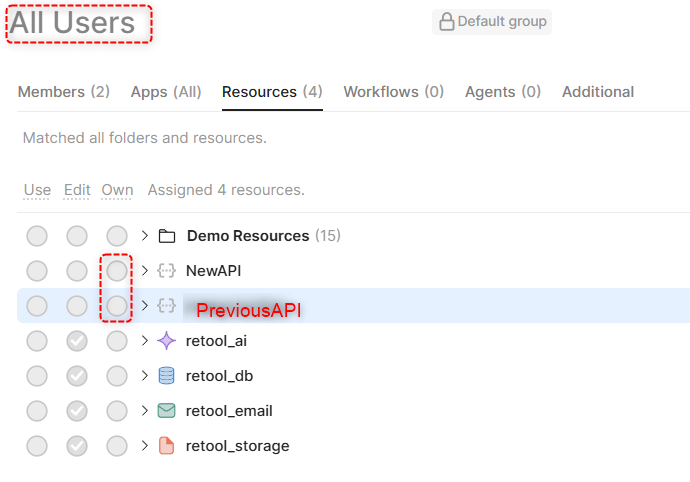Expand the Demo Resources folder
The width and height of the screenshot is (690, 482).
click(x=145, y=236)
